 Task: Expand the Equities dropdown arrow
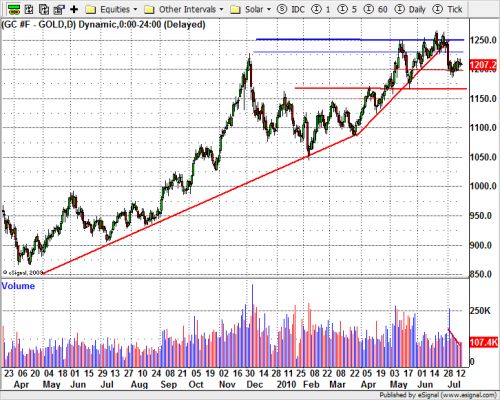coord(135,9)
